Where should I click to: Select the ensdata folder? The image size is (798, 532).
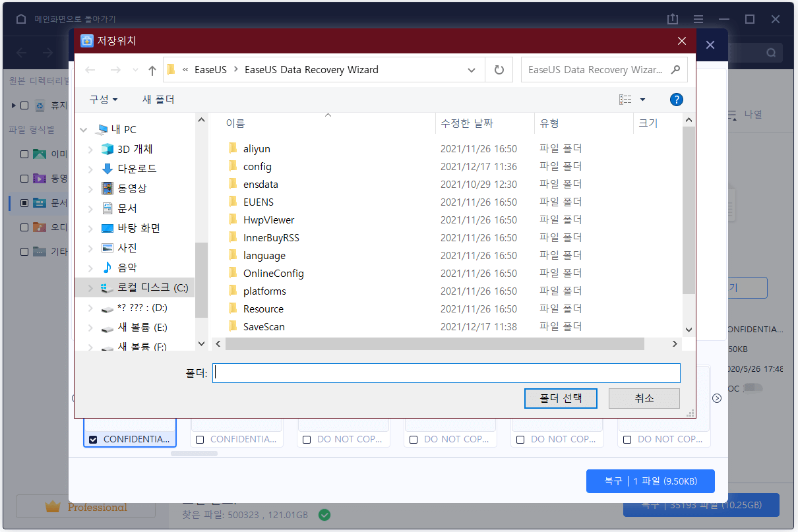[261, 185]
